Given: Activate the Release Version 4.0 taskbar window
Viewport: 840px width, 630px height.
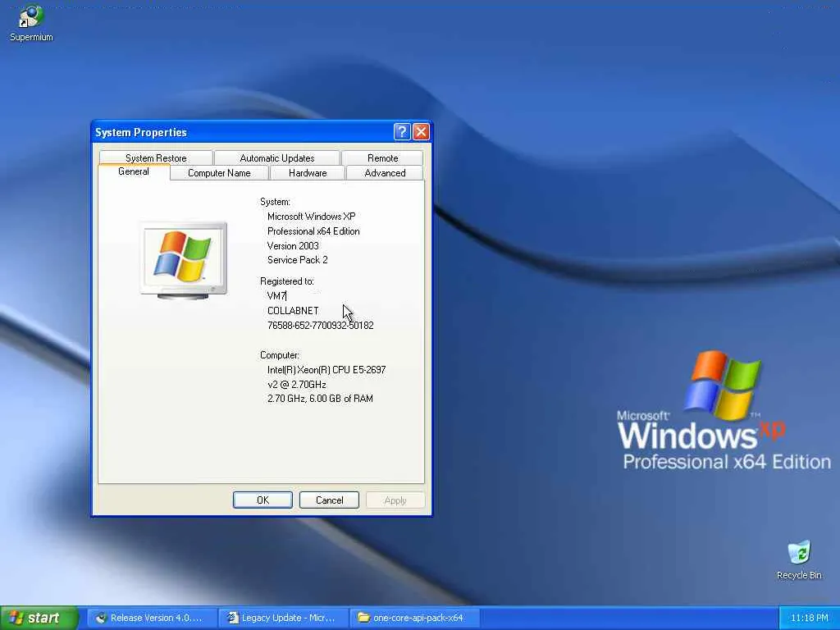Looking at the screenshot, I should click(152, 618).
